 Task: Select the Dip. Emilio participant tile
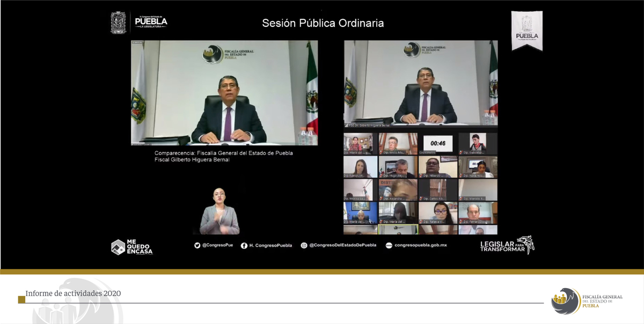398,144
